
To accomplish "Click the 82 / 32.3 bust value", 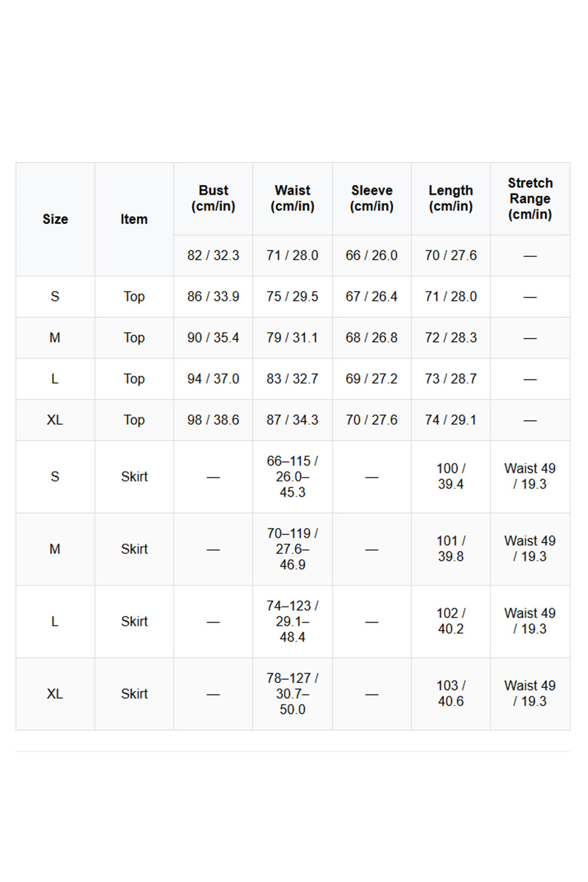I will (x=213, y=256).
